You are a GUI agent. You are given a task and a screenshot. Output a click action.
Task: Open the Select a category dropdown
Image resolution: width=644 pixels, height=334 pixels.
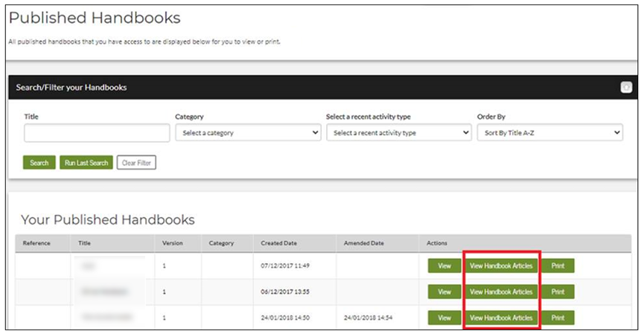click(x=248, y=133)
